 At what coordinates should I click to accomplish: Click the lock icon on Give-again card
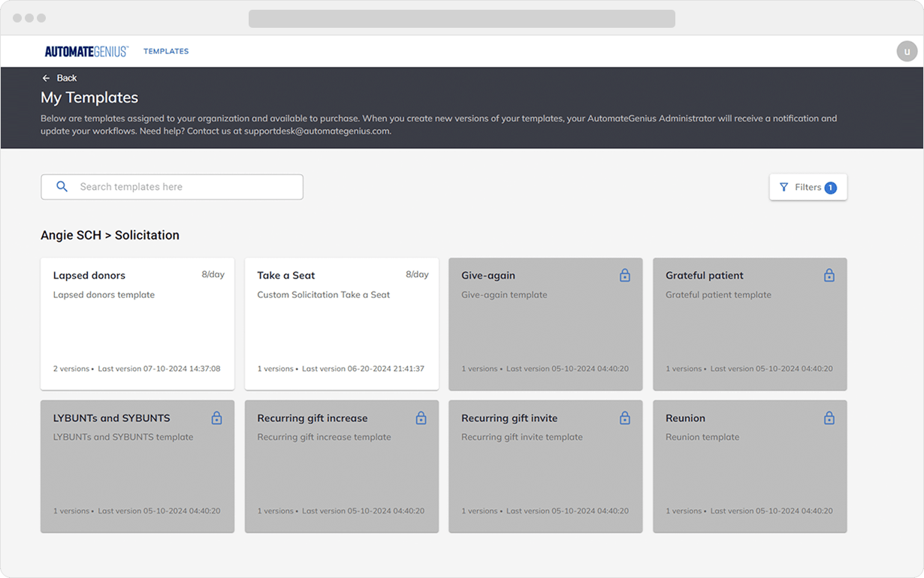click(x=624, y=276)
